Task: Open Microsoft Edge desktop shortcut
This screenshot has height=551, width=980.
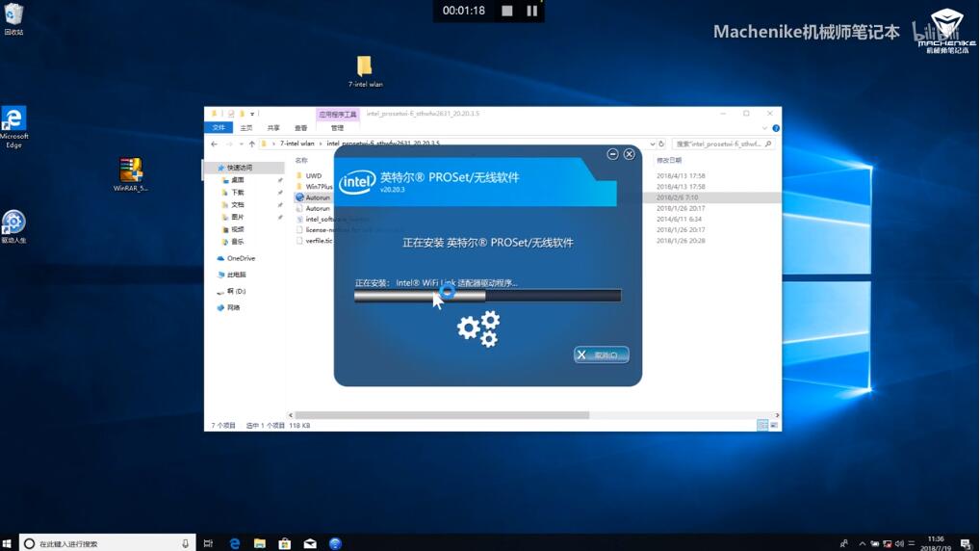Action: pos(13,127)
